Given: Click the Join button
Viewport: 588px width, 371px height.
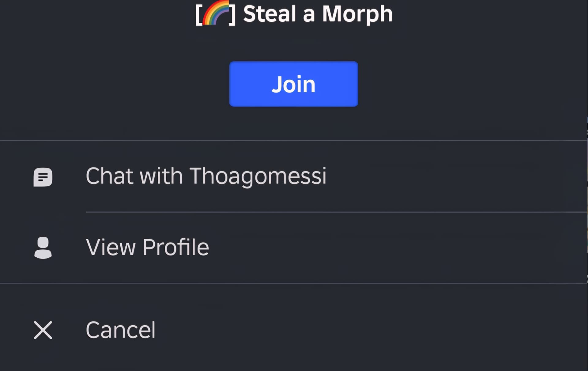Looking at the screenshot, I should coord(294,84).
